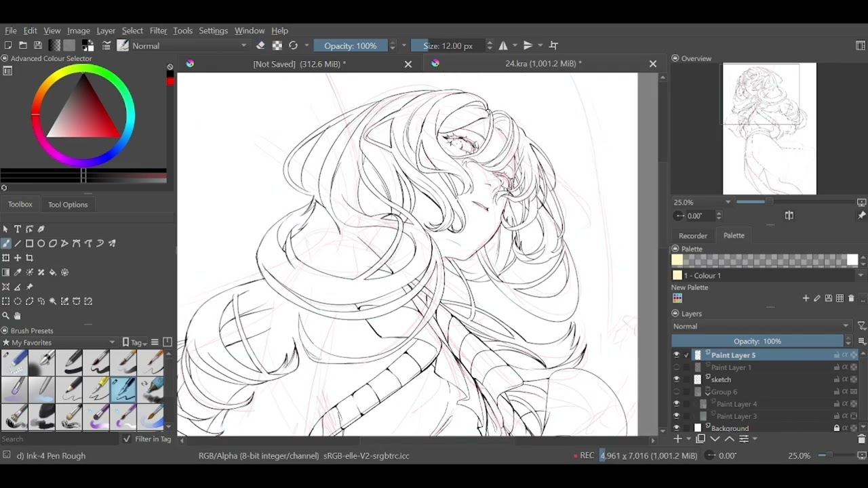Show Group 6 visibility eye
This screenshot has height=488, width=868.
[x=676, y=392]
